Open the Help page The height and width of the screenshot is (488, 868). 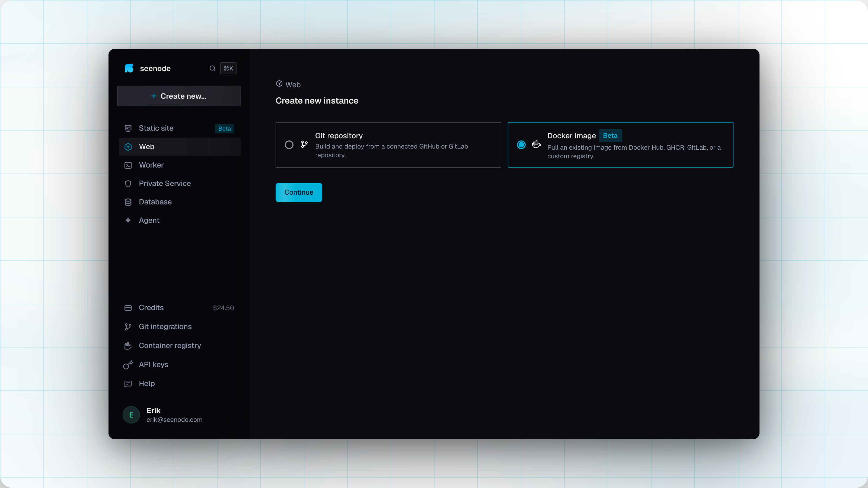coord(180,384)
